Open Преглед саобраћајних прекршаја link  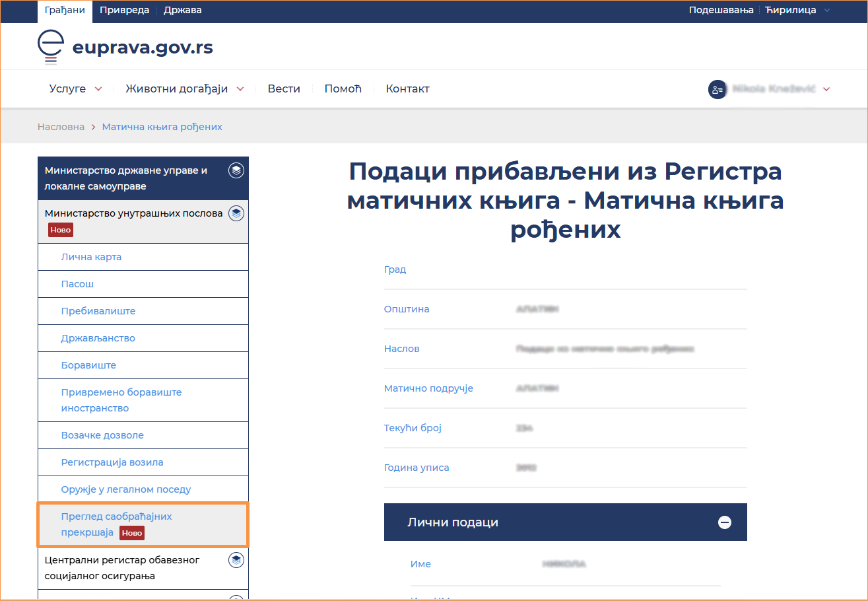[116, 524]
